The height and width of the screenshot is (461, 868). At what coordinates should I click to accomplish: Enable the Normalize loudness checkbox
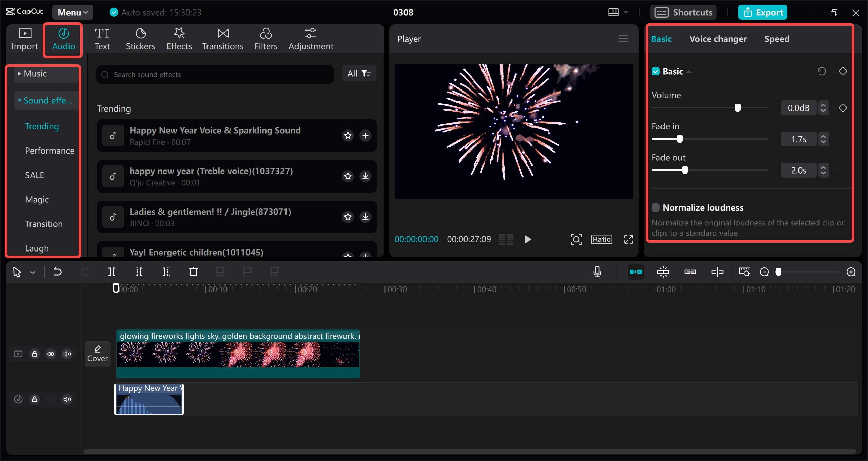coord(656,207)
